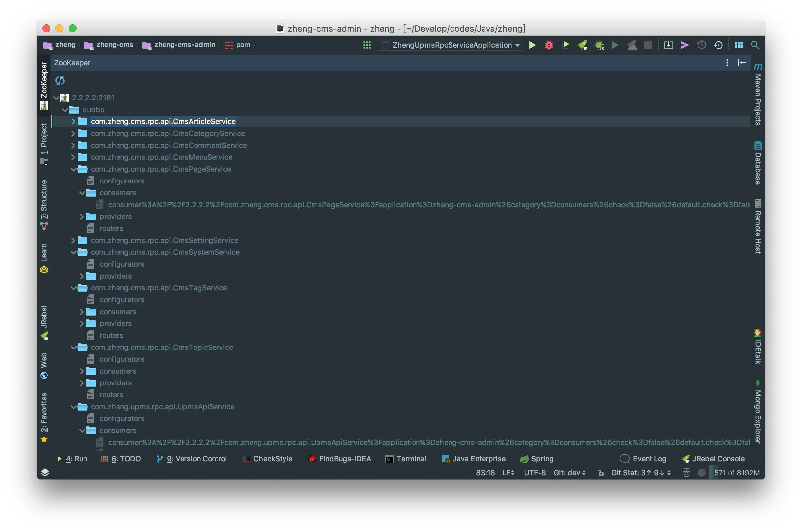This screenshot has width=802, height=532.
Task: Click the JRebel run rocket icon
Action: coord(582,45)
